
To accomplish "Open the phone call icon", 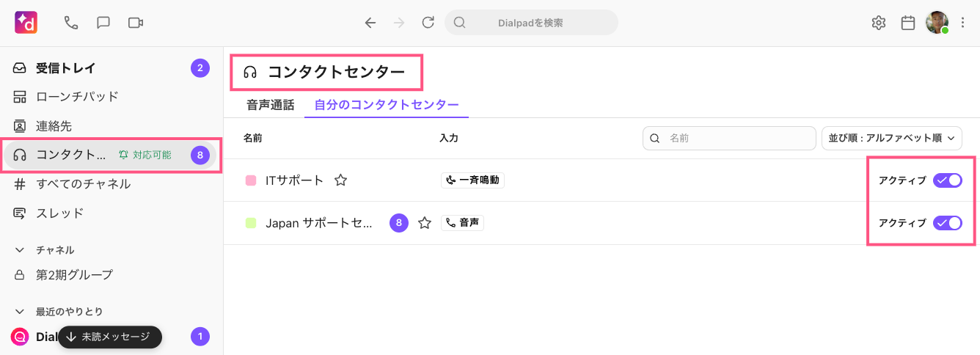I will tap(71, 23).
